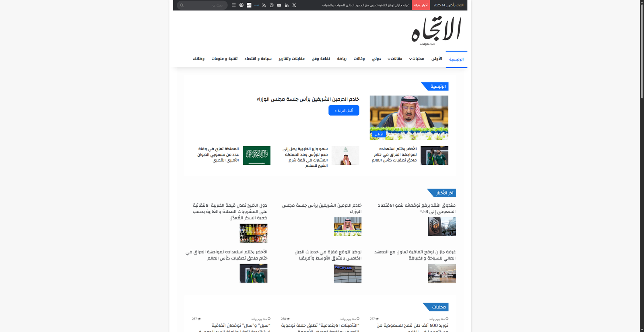
Task: Expand the مقالات dropdown menu
Action: point(395,59)
